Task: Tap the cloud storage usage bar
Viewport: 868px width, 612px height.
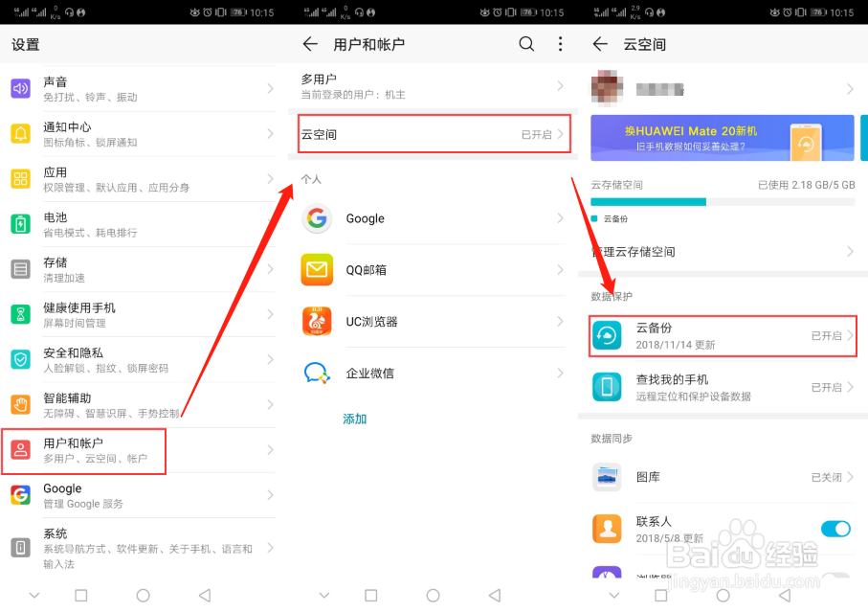Action: [x=723, y=202]
